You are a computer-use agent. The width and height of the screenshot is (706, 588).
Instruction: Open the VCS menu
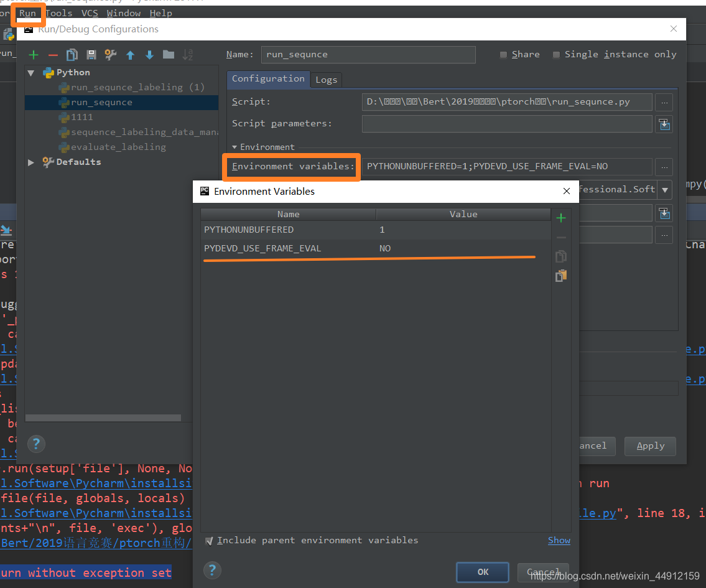[90, 13]
